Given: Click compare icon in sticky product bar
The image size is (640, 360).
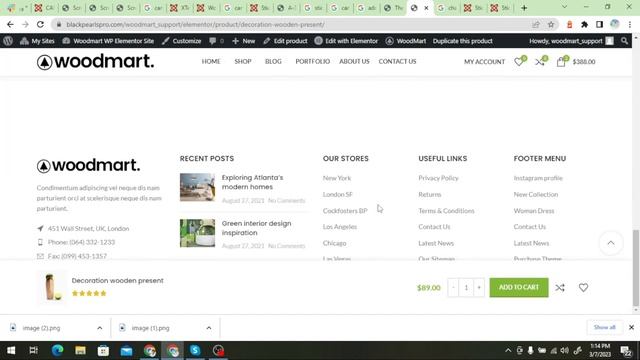Looking at the screenshot, I should (560, 287).
